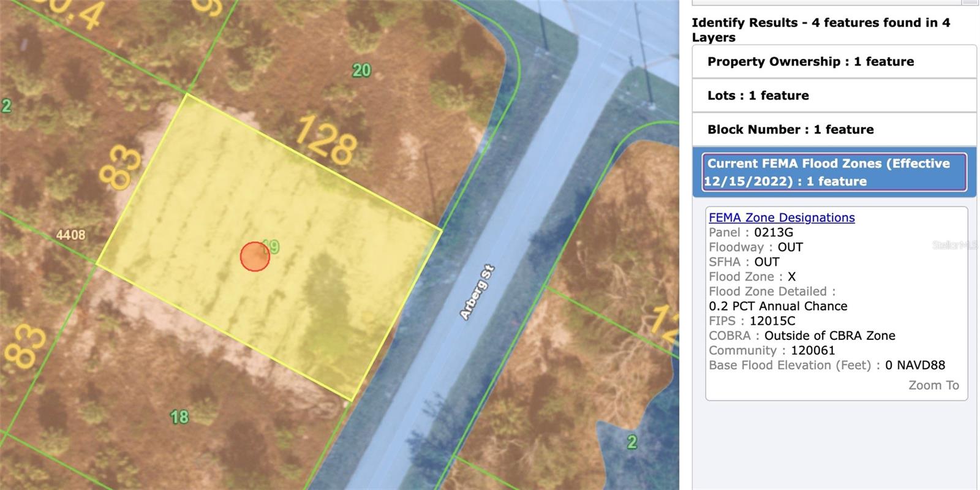Screen dimensions: 980x490
Task: Click the block 83 label beside the parcel
Action: point(120,167)
